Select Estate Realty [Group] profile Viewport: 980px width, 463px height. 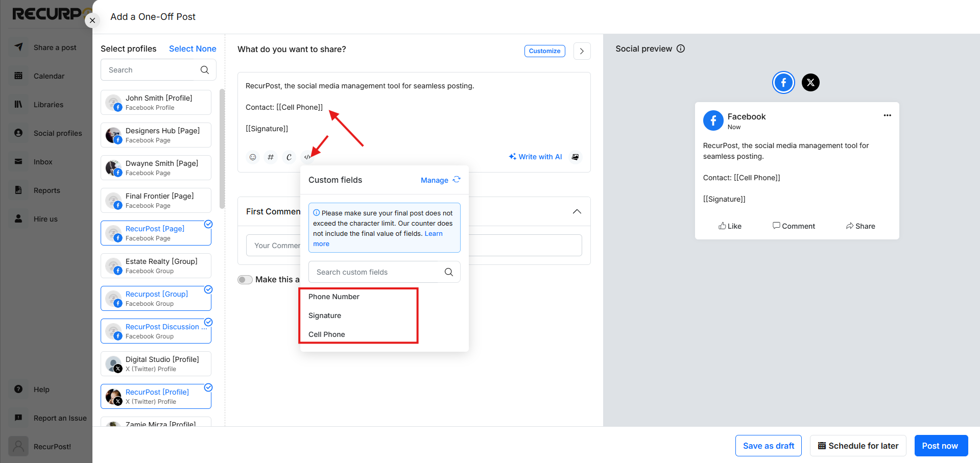click(x=156, y=266)
